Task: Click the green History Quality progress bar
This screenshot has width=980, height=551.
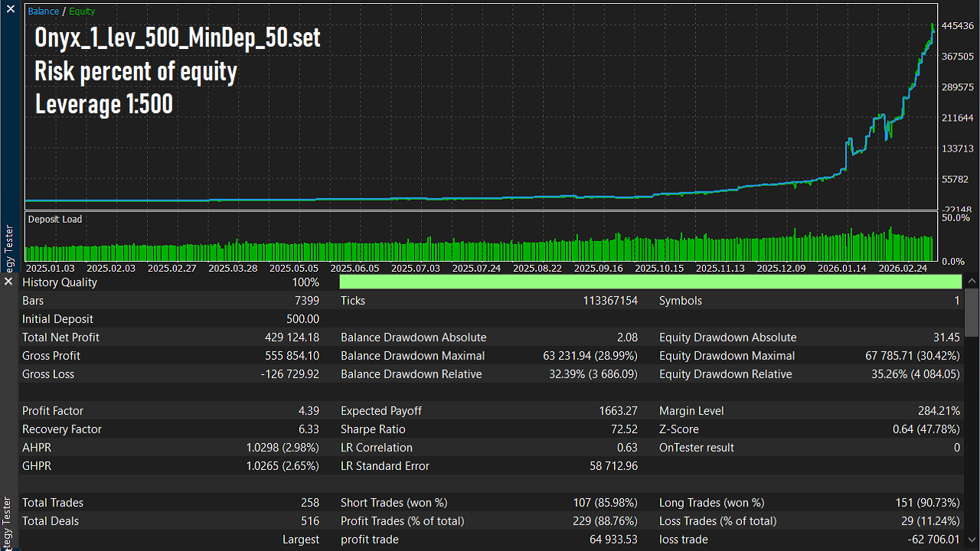Action: [649, 282]
